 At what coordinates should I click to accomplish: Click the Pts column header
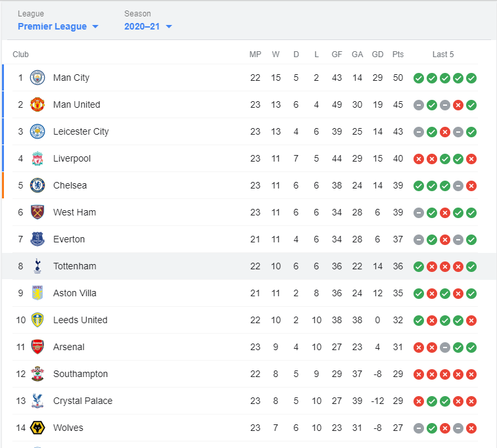click(x=398, y=55)
